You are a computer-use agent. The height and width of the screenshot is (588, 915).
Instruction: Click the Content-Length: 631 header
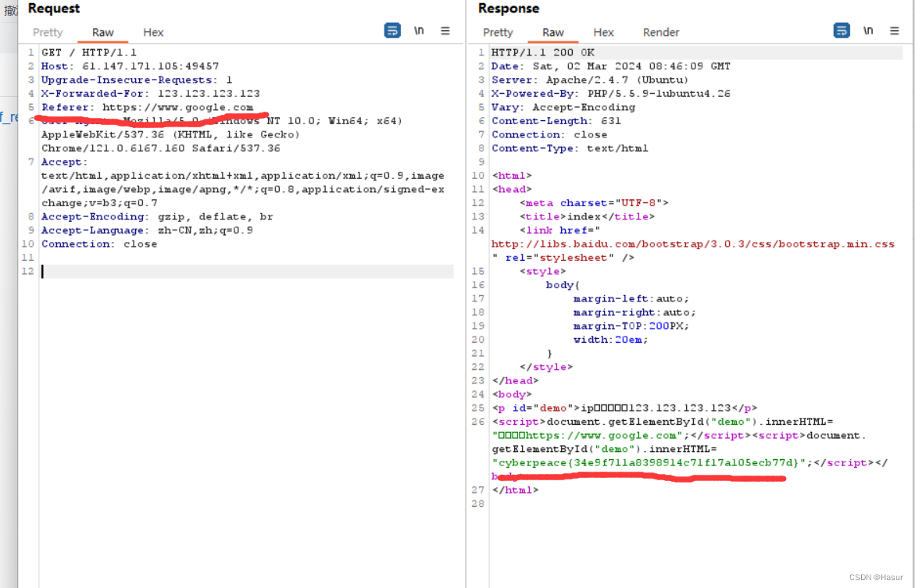556,121
